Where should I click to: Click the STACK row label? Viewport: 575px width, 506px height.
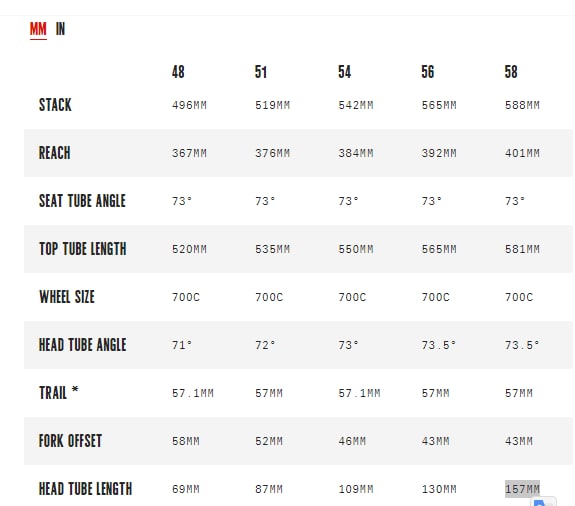(x=55, y=105)
